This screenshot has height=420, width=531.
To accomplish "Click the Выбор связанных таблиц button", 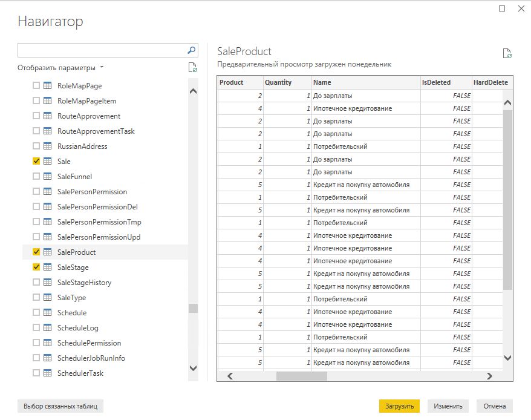I will tap(60, 406).
